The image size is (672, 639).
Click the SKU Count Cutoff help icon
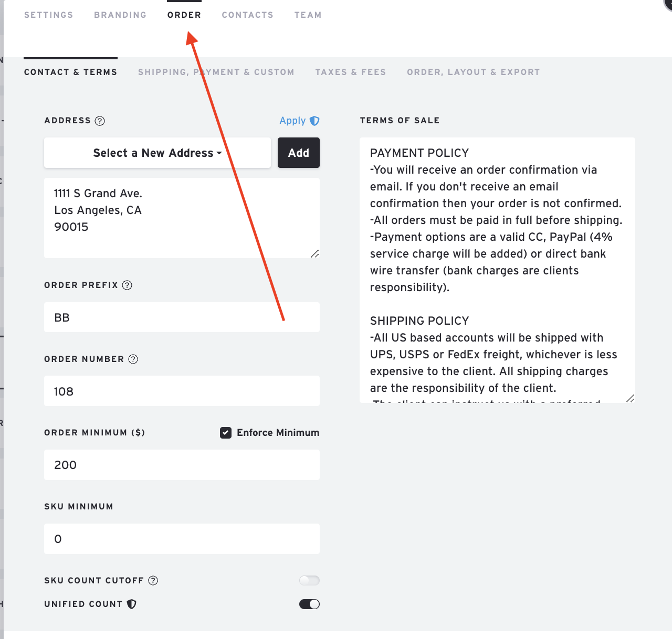(153, 580)
